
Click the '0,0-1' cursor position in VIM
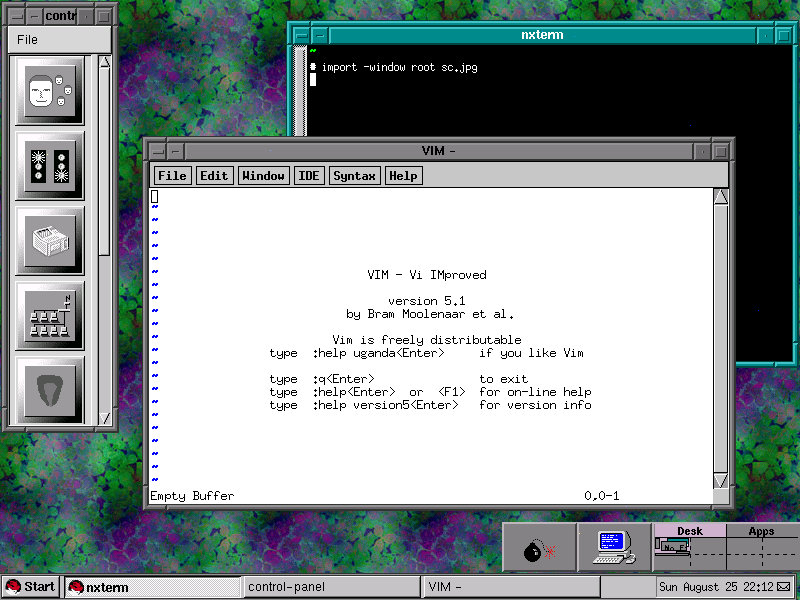click(x=602, y=496)
